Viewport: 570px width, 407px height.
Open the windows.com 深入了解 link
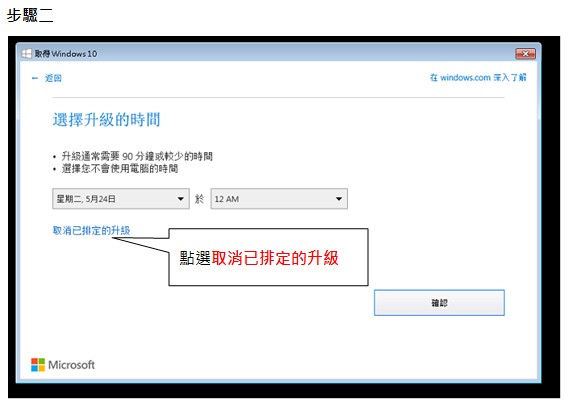point(478,77)
